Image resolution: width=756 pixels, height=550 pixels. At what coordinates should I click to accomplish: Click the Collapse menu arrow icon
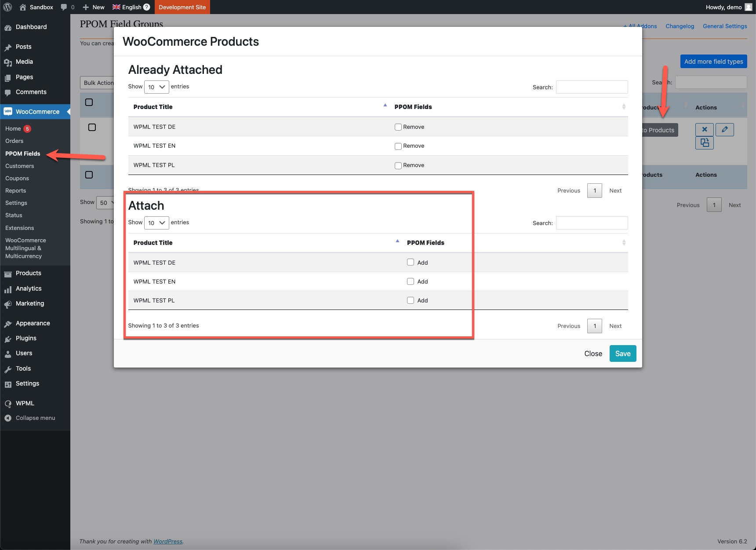coord(8,418)
